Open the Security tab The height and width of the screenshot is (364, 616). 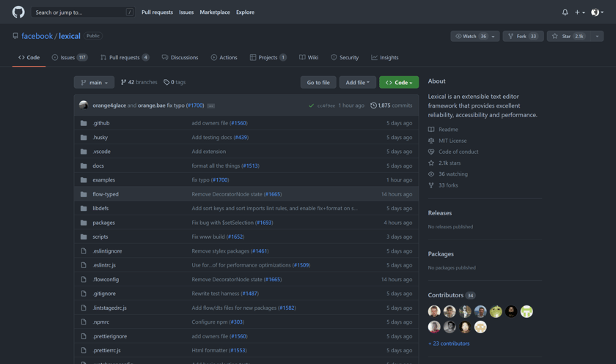[345, 57]
